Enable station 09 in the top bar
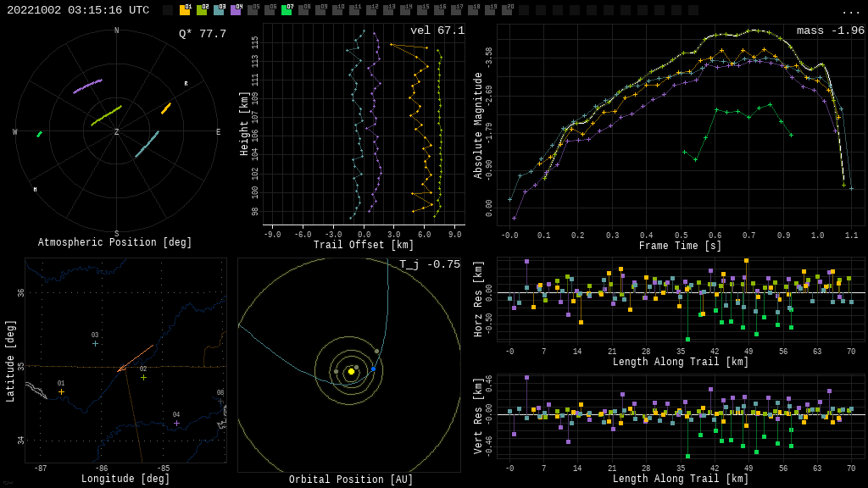 click(x=320, y=9)
